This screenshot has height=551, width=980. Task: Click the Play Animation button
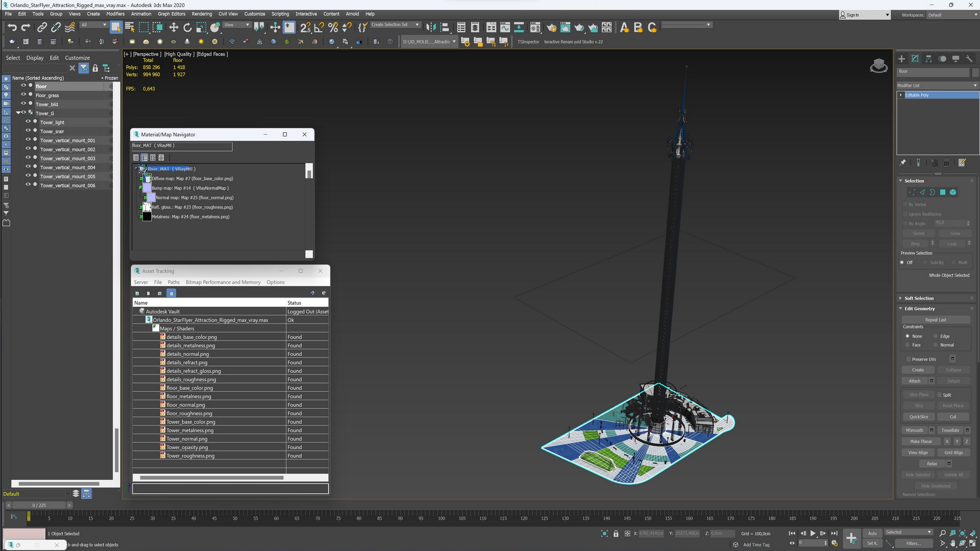[x=813, y=533]
